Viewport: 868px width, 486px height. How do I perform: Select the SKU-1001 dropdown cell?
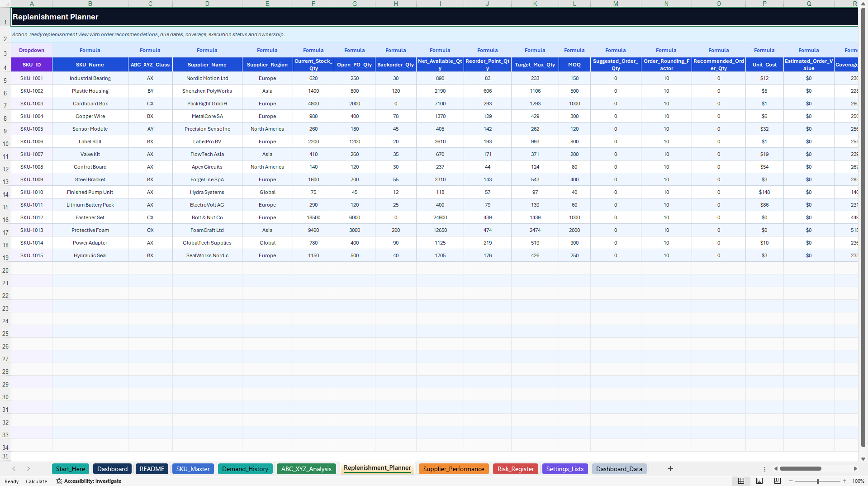tap(32, 78)
